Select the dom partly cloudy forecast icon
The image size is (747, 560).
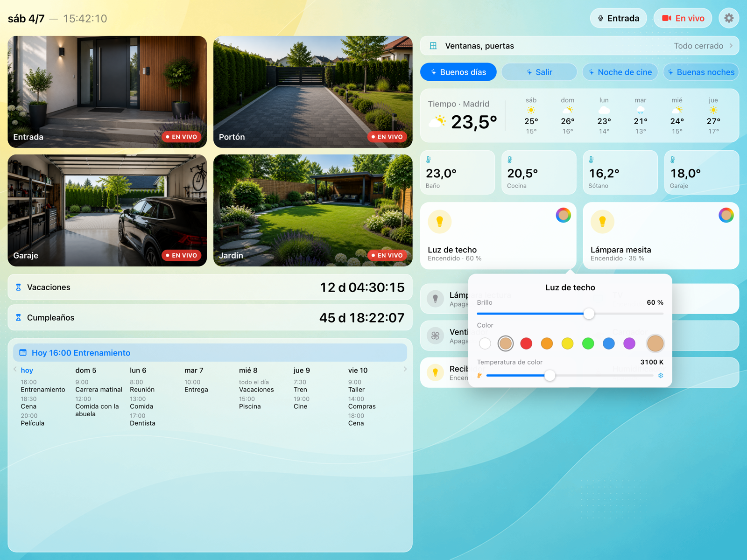click(x=568, y=110)
